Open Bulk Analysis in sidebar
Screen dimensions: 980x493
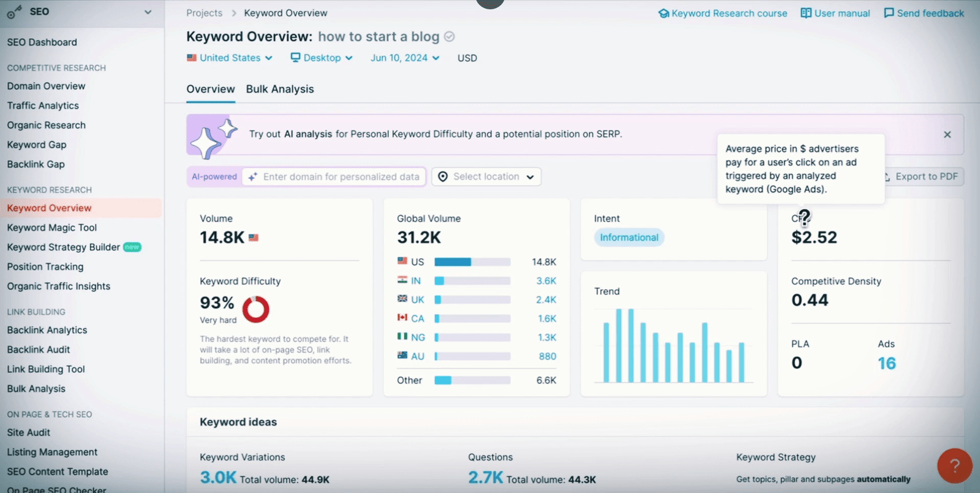click(36, 389)
